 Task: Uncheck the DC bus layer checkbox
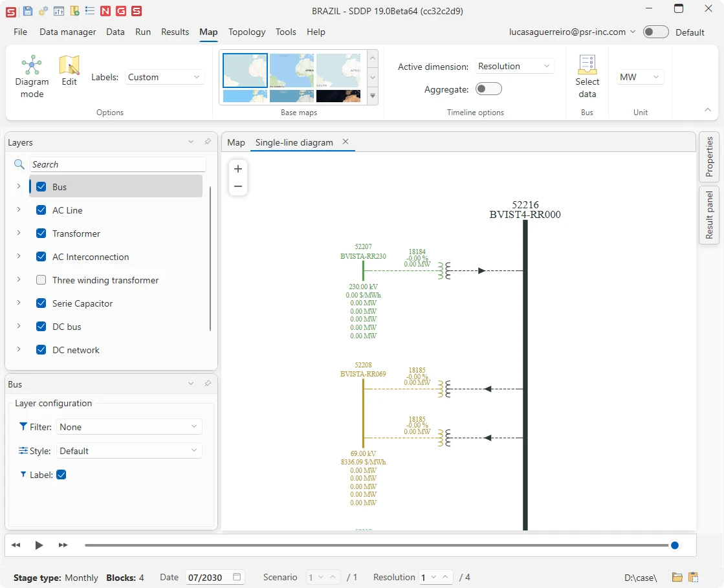tap(41, 326)
